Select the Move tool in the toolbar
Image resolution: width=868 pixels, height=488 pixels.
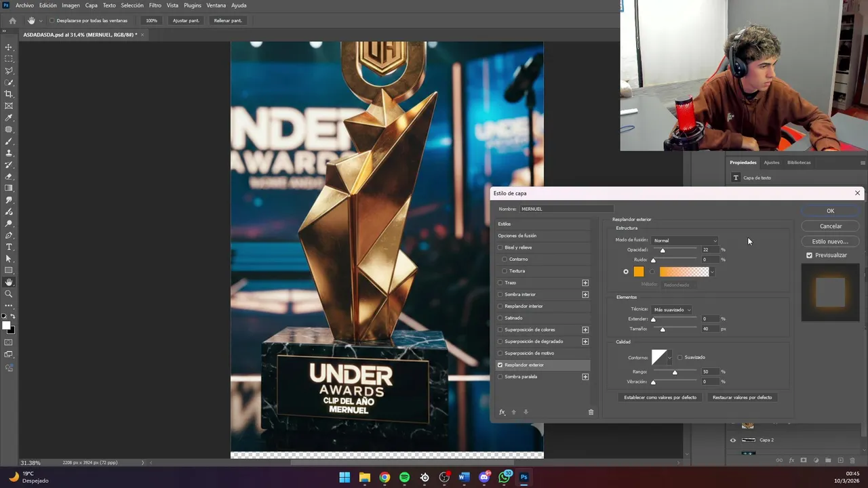9,47
